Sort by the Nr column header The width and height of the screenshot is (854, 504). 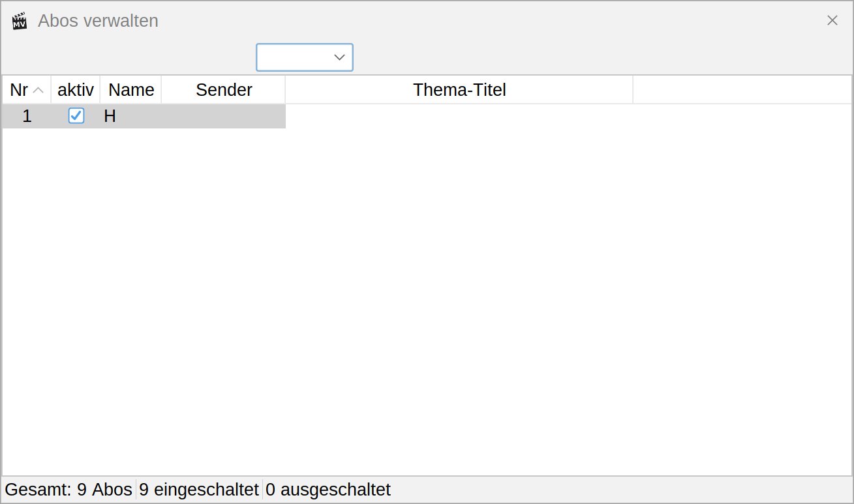tap(27, 90)
